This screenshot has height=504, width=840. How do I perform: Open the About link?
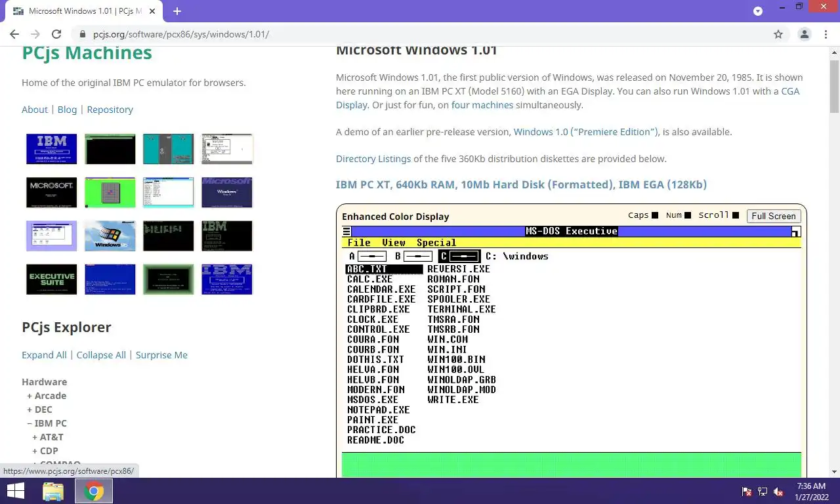[35, 110]
